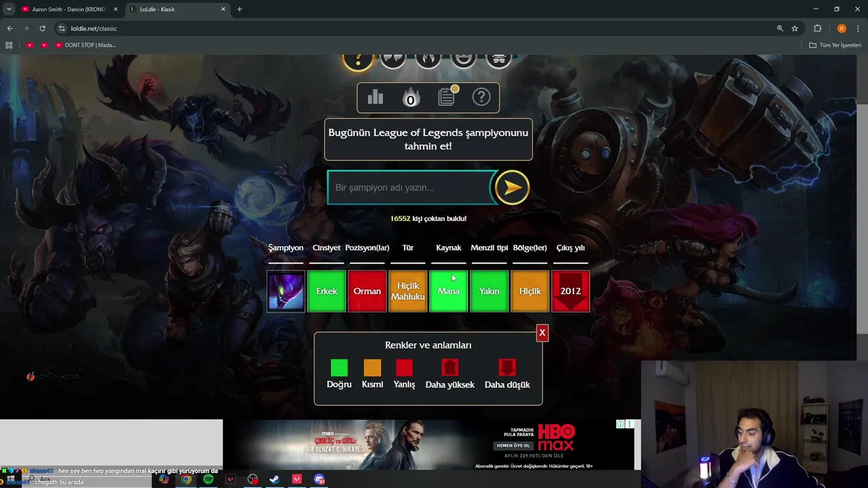The width and height of the screenshot is (868, 488).
Task: Open the tab search dropdown arrow
Action: pyautogui.click(x=9, y=9)
